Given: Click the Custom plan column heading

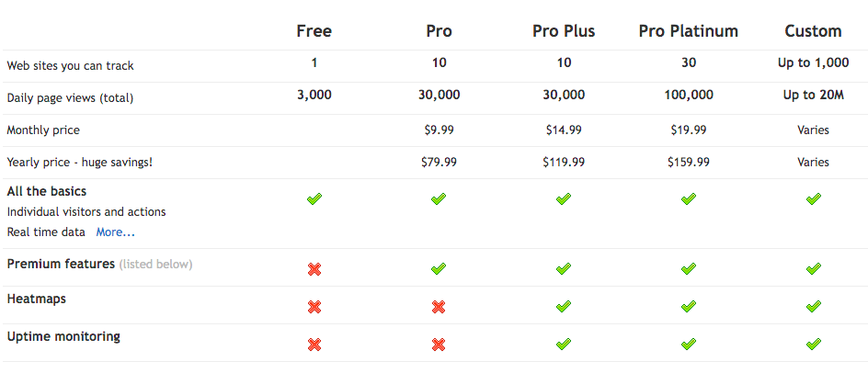Looking at the screenshot, I should (813, 31).
